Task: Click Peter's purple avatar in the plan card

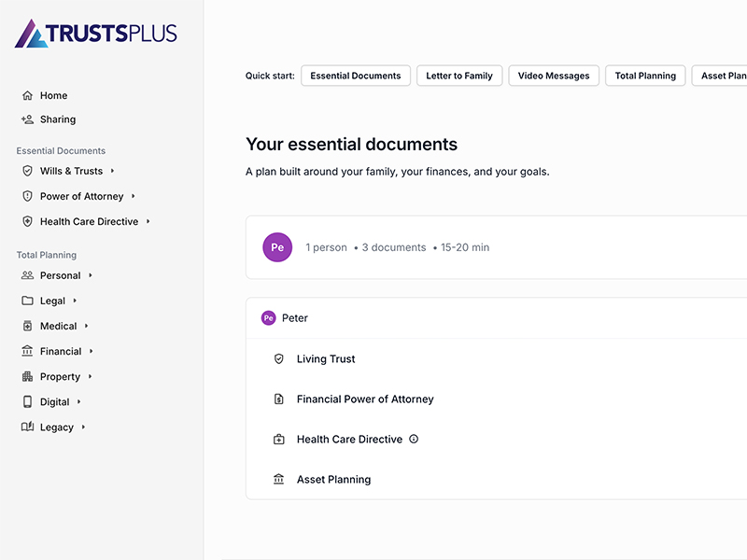Action: coord(276,247)
